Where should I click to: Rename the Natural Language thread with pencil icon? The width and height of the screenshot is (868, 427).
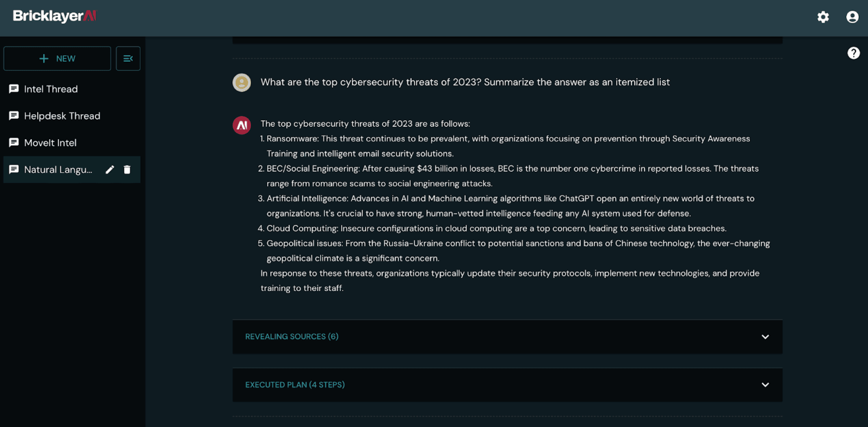pos(110,170)
